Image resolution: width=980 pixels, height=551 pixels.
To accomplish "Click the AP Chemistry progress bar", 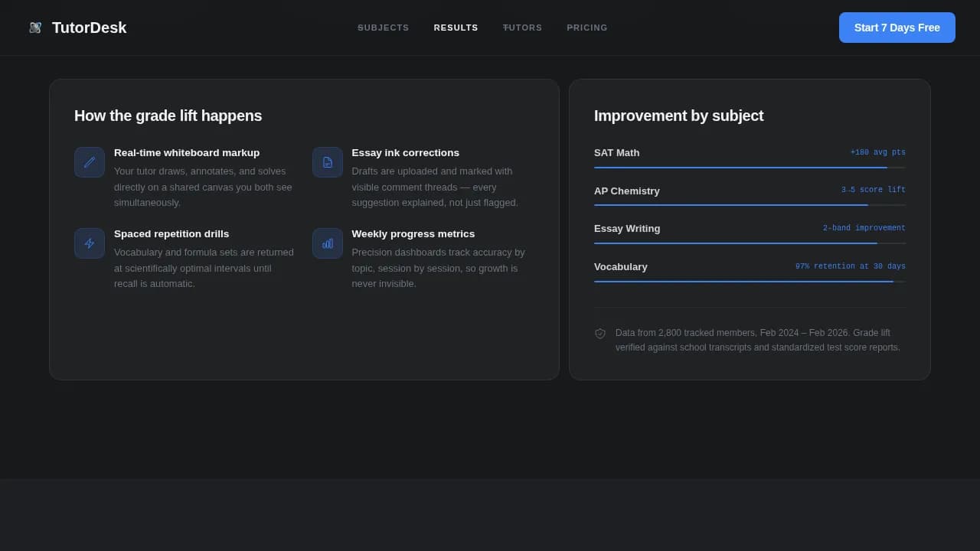I will coord(750,205).
